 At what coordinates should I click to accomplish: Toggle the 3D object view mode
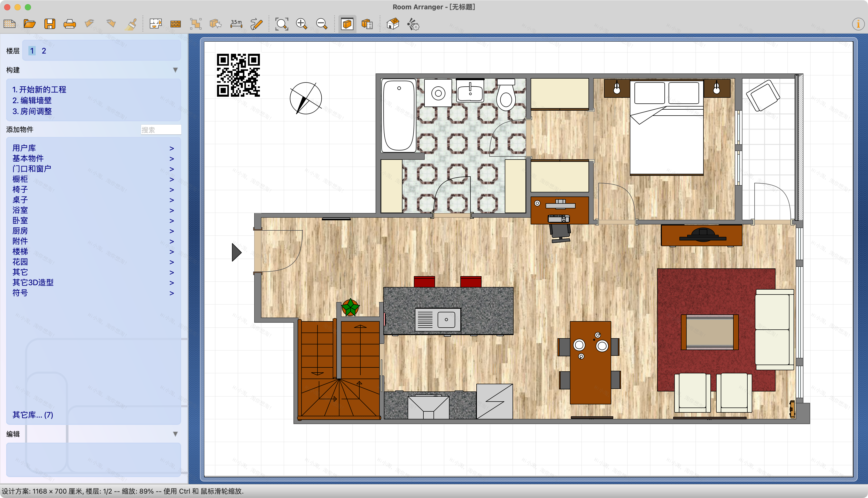(x=346, y=23)
